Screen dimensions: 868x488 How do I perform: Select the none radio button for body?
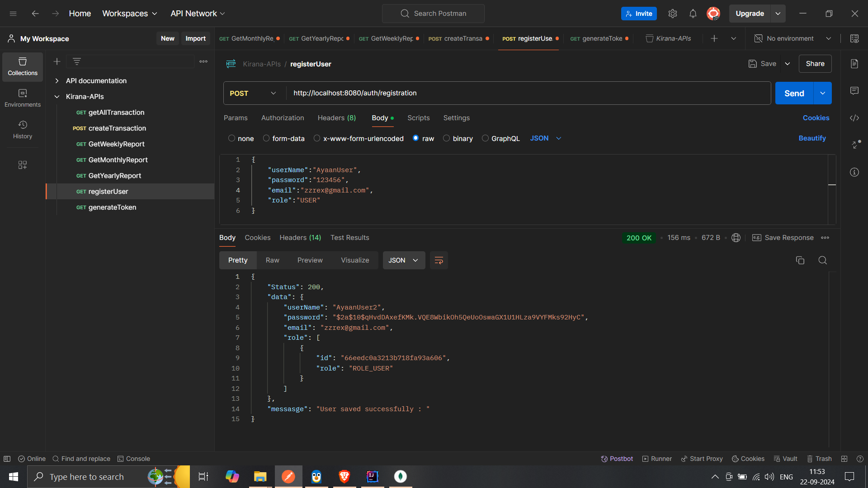pyautogui.click(x=232, y=138)
